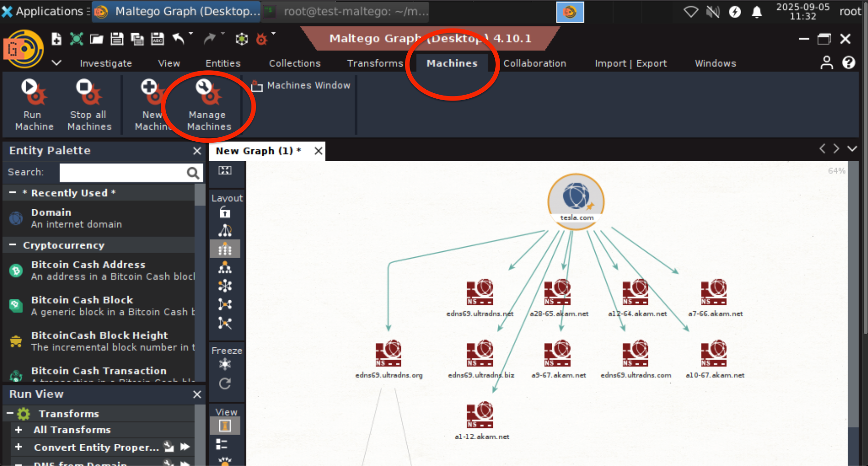Configure Convert Entity Properties via wrench icon

pyautogui.click(x=169, y=447)
